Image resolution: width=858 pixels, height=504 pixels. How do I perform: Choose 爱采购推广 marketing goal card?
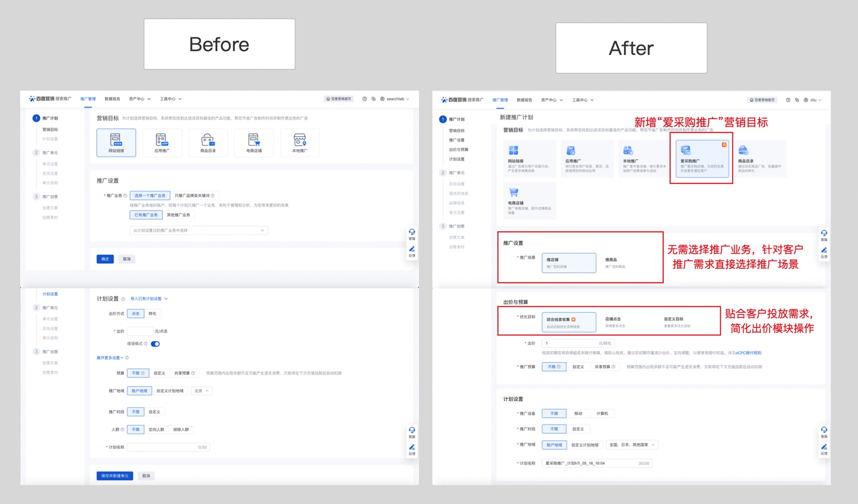point(702,159)
